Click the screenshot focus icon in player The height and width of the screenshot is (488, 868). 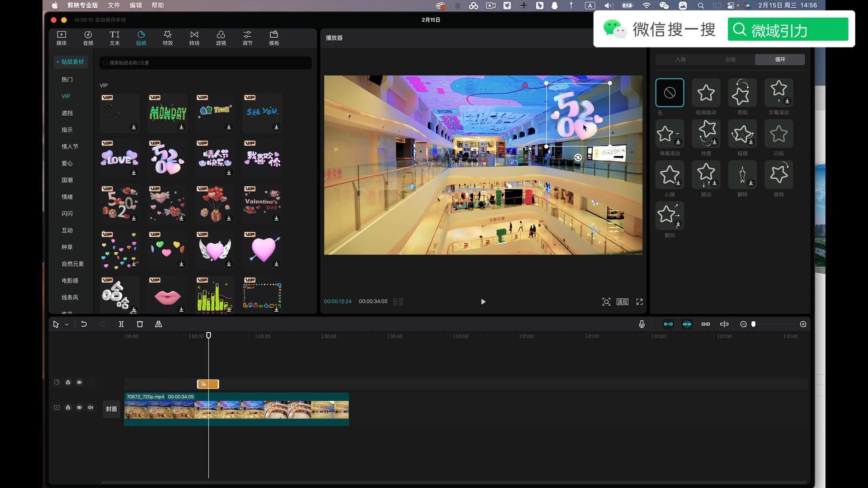(606, 302)
